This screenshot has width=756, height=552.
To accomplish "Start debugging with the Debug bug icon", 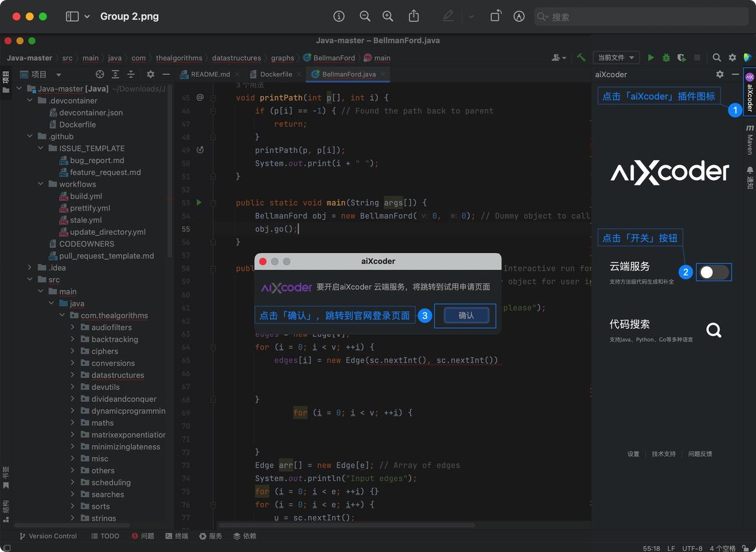I will tap(666, 57).
